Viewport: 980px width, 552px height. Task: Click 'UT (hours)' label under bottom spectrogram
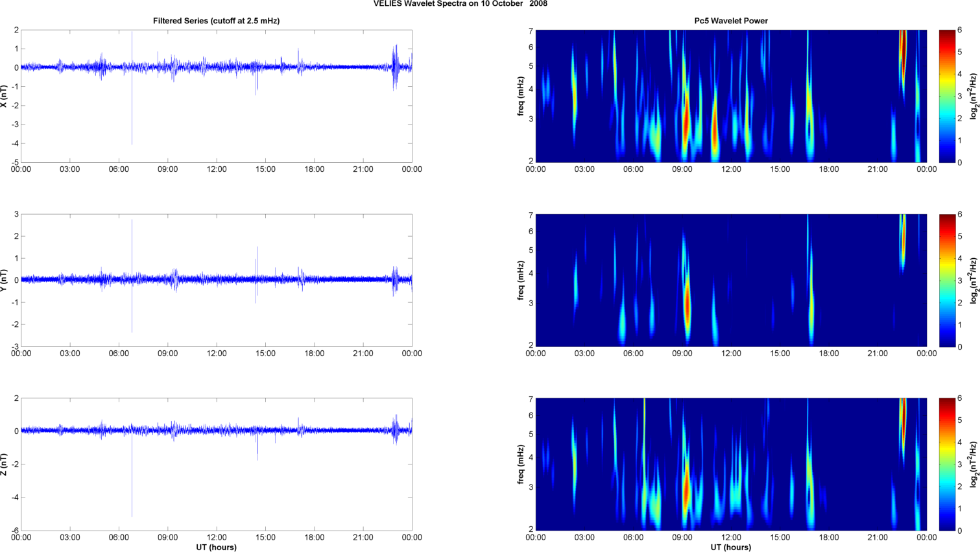[x=731, y=547]
